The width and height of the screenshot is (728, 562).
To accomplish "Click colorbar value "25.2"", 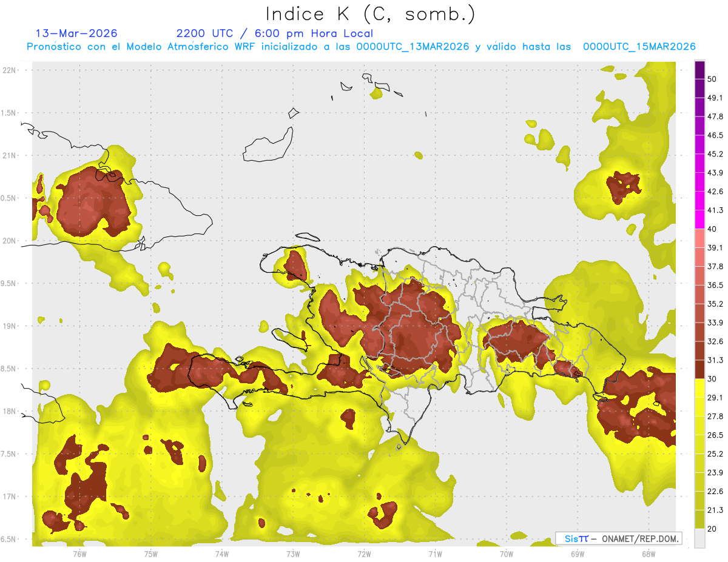I will coord(715,454).
